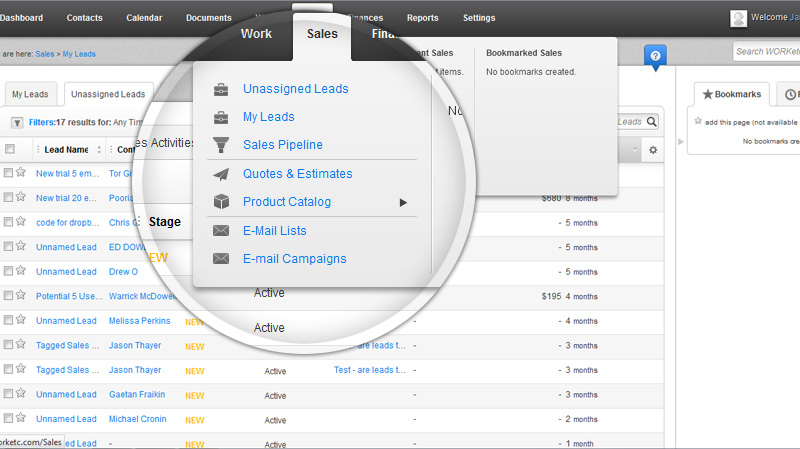
Task: Star the Gaetan Fraikin lead row
Action: click(x=20, y=393)
